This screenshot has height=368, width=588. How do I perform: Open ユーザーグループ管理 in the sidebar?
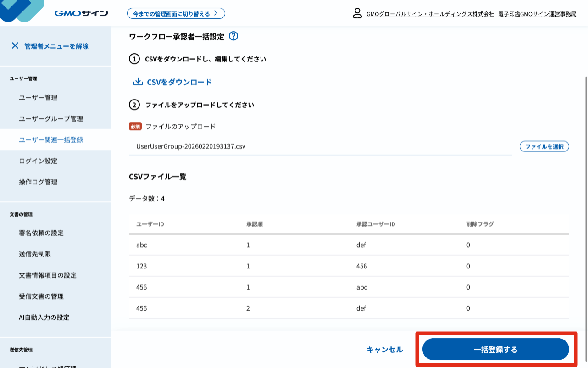coord(51,119)
